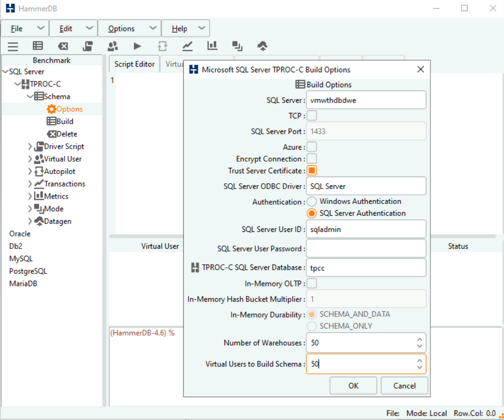Click the Delete schema toolbar icon
This screenshot has height=420, width=504.
63,46
